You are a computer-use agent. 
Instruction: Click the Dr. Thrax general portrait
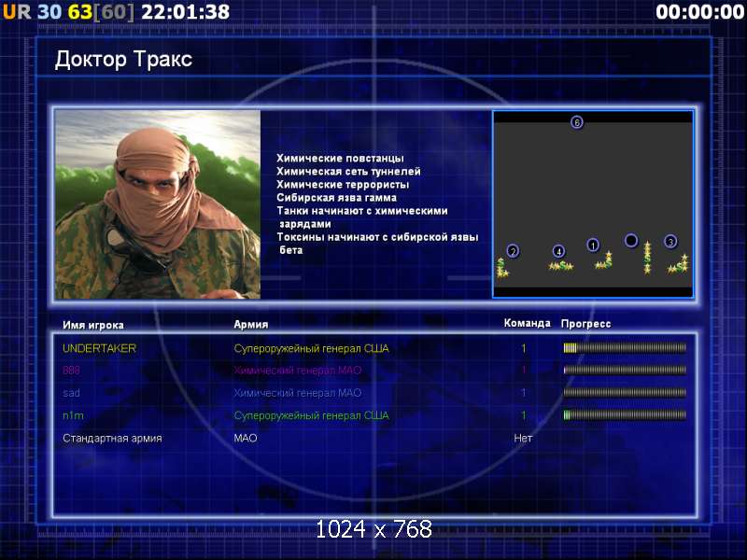(158, 204)
